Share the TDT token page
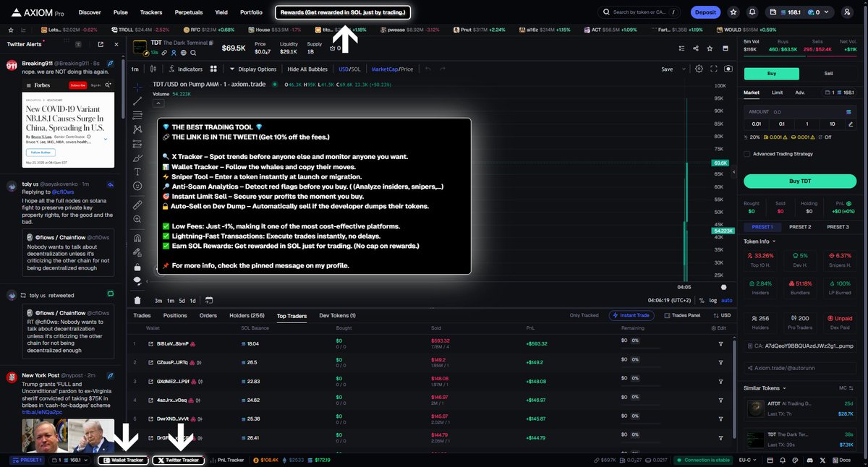This screenshot has height=467, width=868. (695, 48)
